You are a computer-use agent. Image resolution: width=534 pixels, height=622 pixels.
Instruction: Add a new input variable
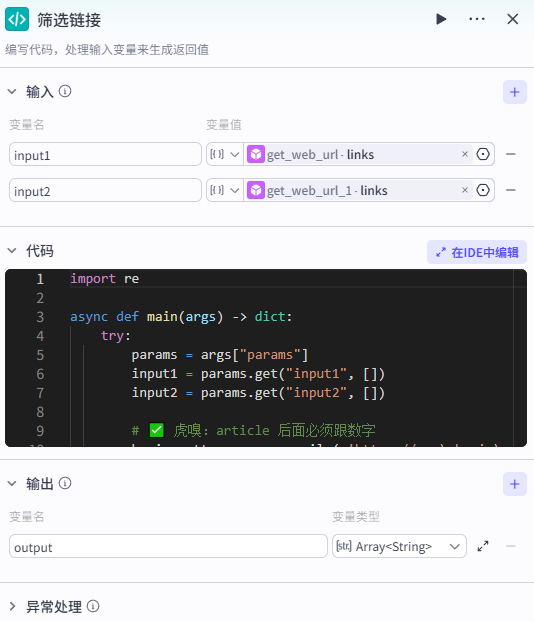515,92
